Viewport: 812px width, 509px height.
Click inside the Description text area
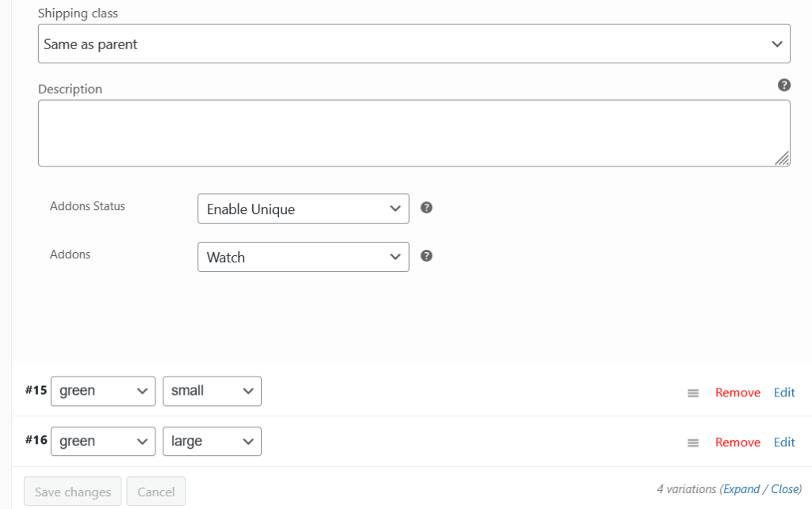[x=404, y=133]
